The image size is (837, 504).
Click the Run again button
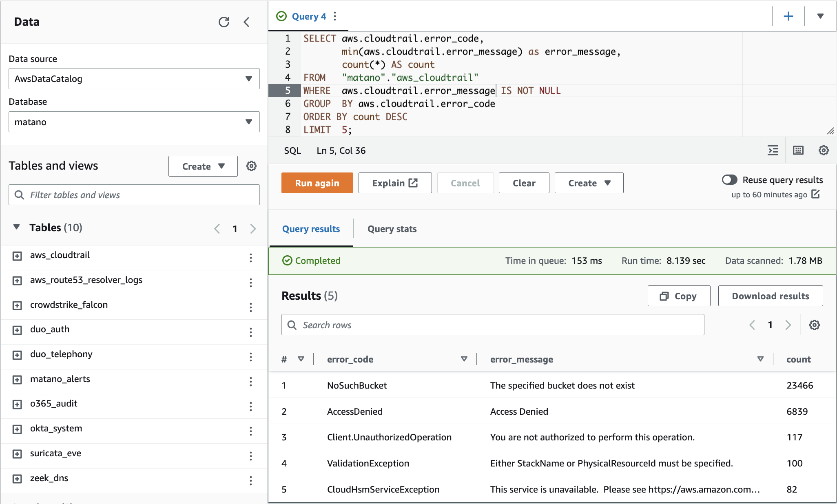click(x=317, y=183)
